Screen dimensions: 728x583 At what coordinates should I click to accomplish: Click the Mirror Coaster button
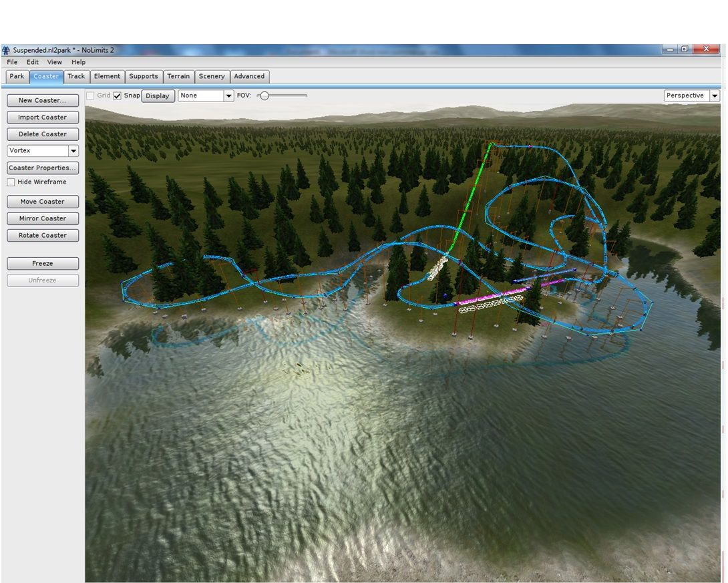pos(42,218)
